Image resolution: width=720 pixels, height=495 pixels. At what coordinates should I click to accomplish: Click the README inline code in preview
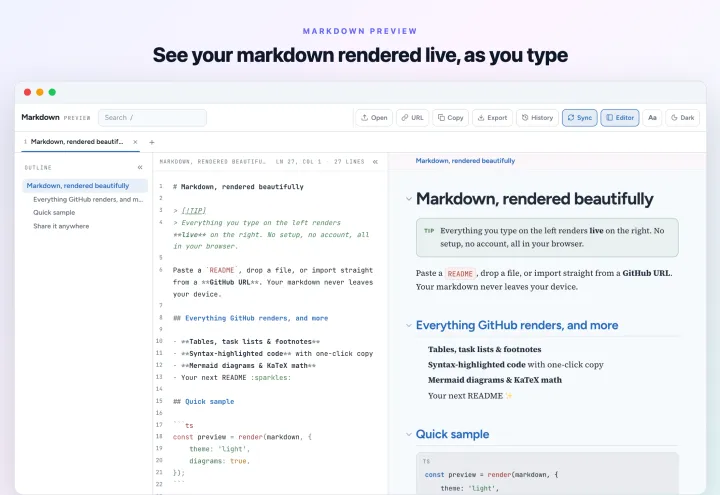(460, 274)
